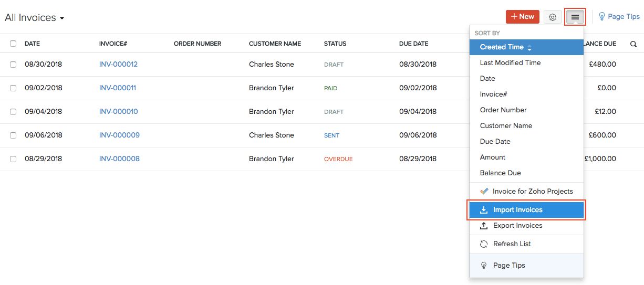
Task: Sort the list by Balance Due
Action: point(500,173)
